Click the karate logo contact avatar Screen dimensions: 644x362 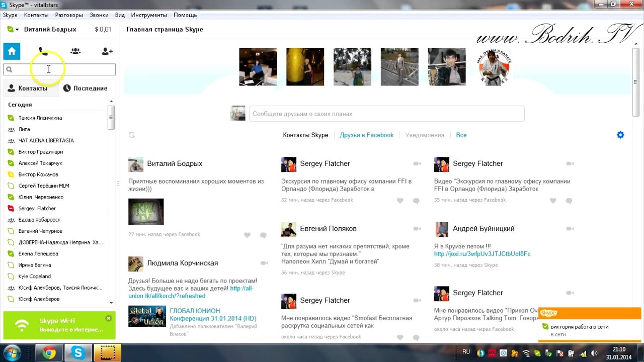(x=494, y=67)
